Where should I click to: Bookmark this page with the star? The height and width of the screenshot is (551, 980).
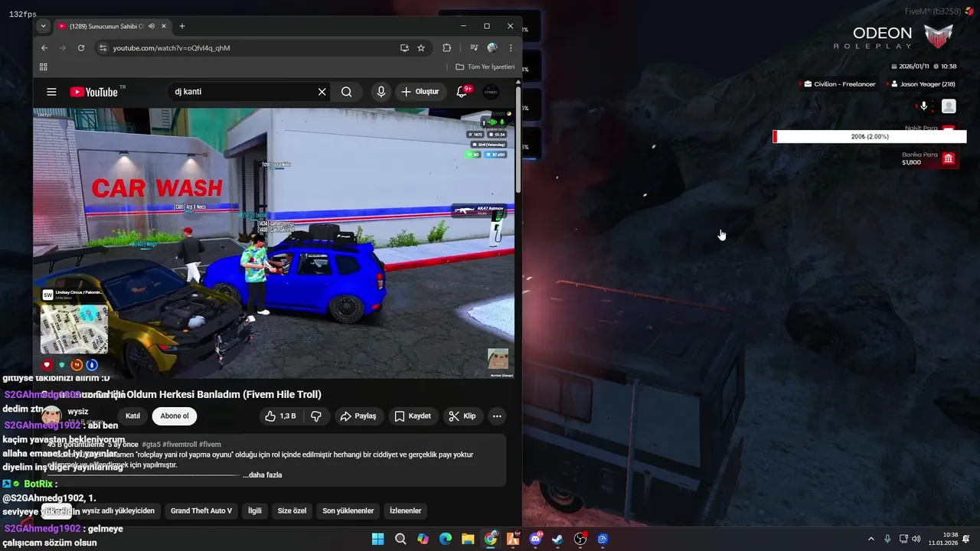(x=421, y=47)
